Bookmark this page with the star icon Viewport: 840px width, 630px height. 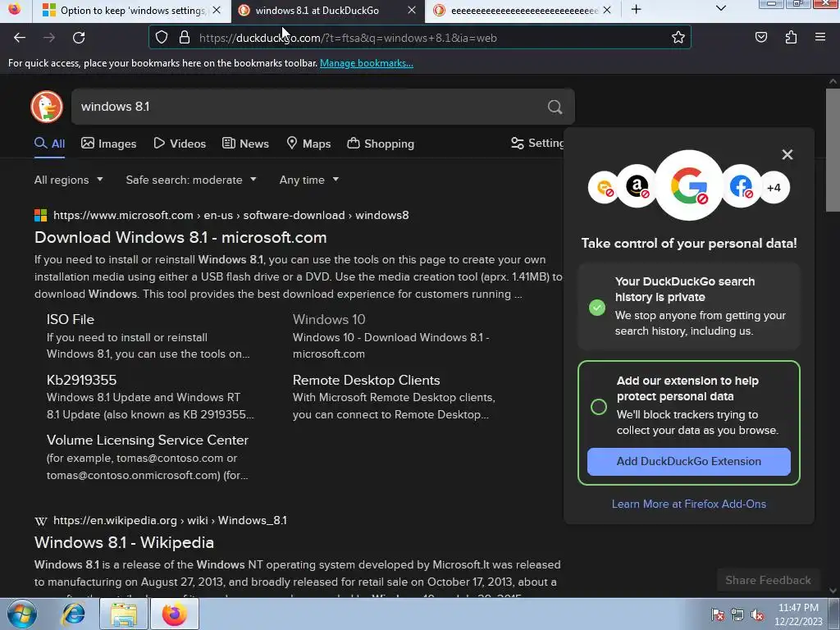point(678,38)
